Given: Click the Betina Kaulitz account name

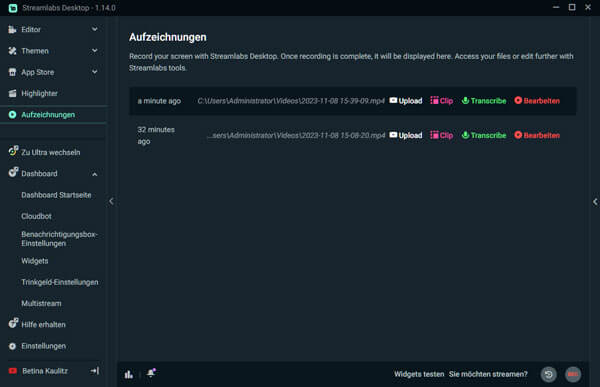Looking at the screenshot, I should click(45, 371).
